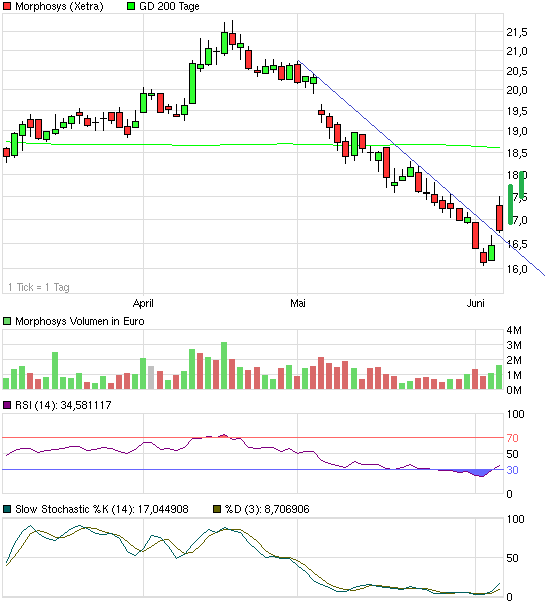Click the 20,0 price axis value
Image resolution: width=545 pixels, height=606 pixels.
(x=517, y=90)
